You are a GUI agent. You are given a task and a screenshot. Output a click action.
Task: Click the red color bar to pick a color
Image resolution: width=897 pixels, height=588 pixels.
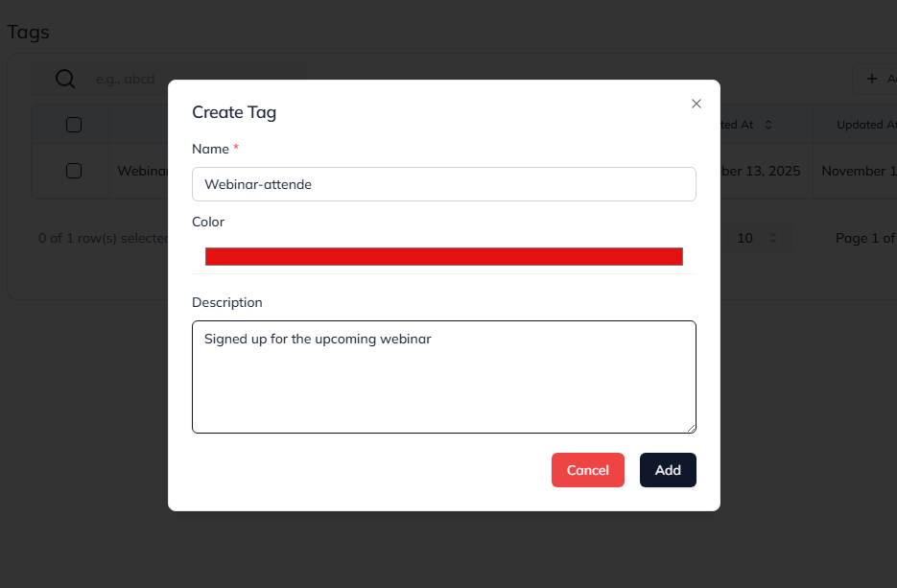[x=443, y=255]
